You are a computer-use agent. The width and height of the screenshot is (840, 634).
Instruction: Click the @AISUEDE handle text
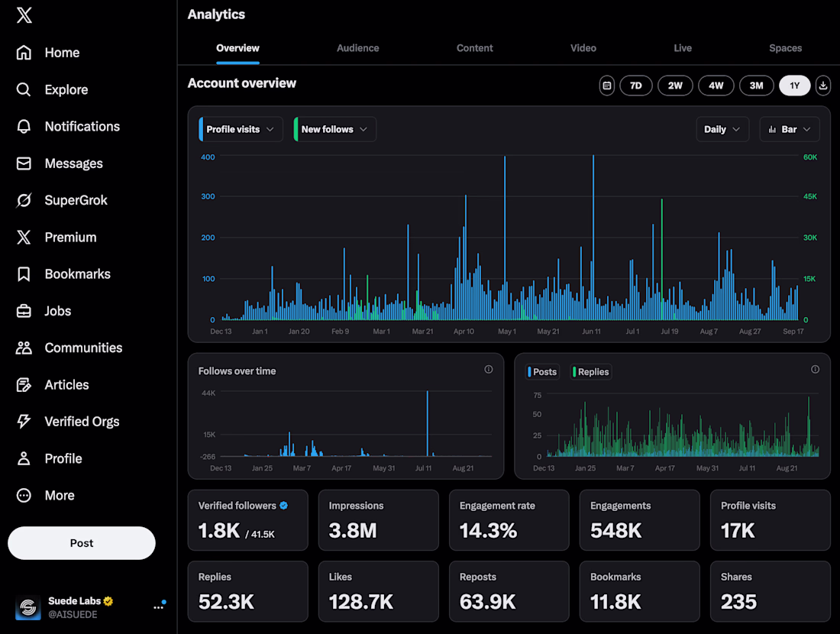(x=73, y=615)
